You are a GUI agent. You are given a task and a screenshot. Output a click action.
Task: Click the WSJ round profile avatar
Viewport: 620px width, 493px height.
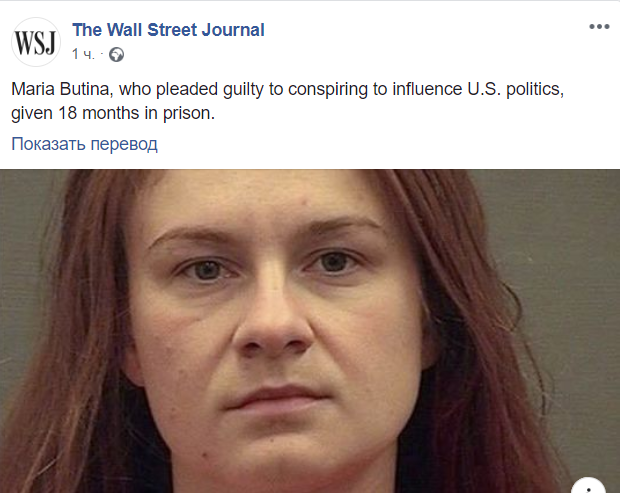(x=36, y=42)
